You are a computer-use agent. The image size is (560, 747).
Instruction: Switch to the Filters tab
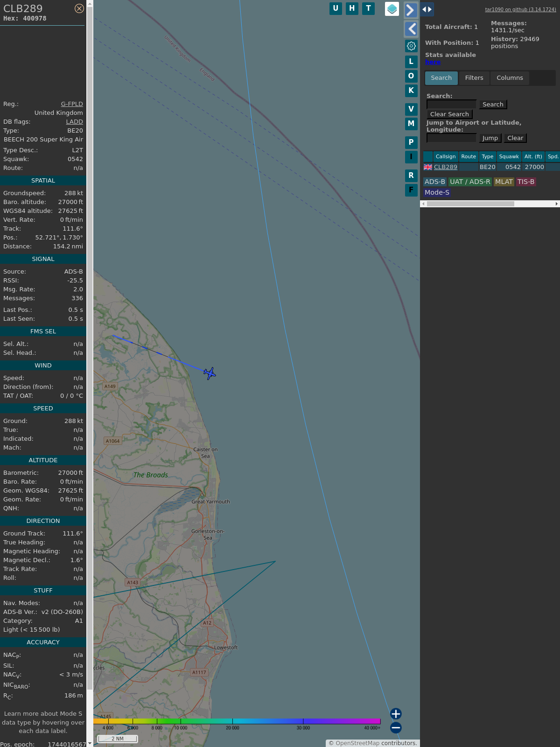point(474,78)
